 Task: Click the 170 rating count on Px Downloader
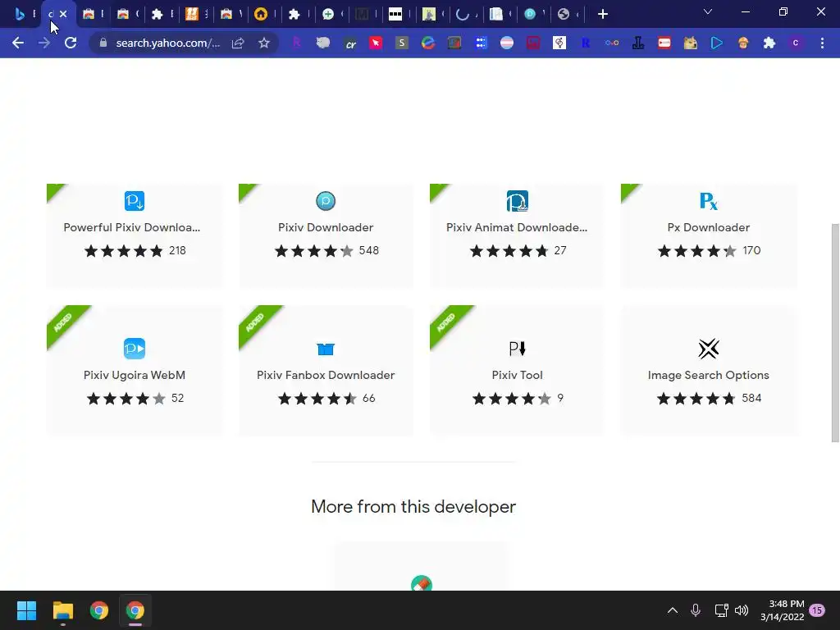(751, 250)
